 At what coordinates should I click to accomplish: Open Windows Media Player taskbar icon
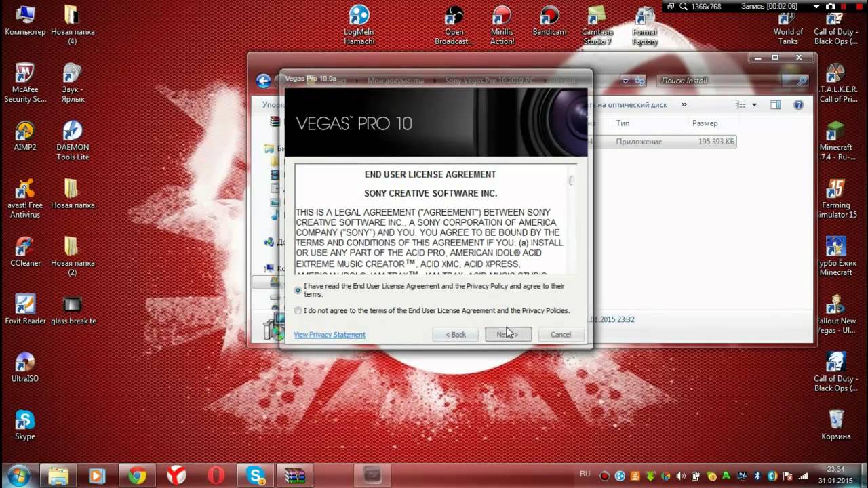(x=97, y=476)
